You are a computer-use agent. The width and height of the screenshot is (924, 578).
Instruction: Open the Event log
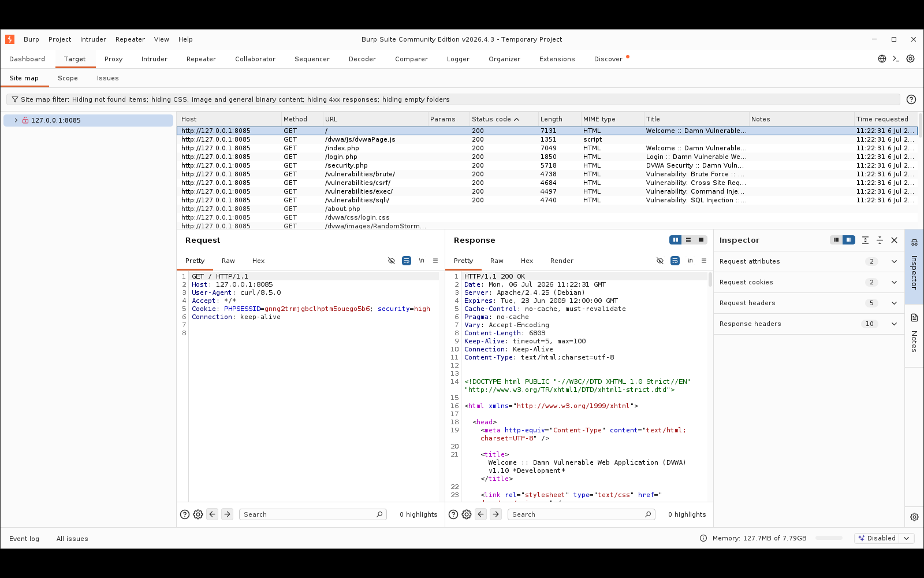pyautogui.click(x=24, y=539)
